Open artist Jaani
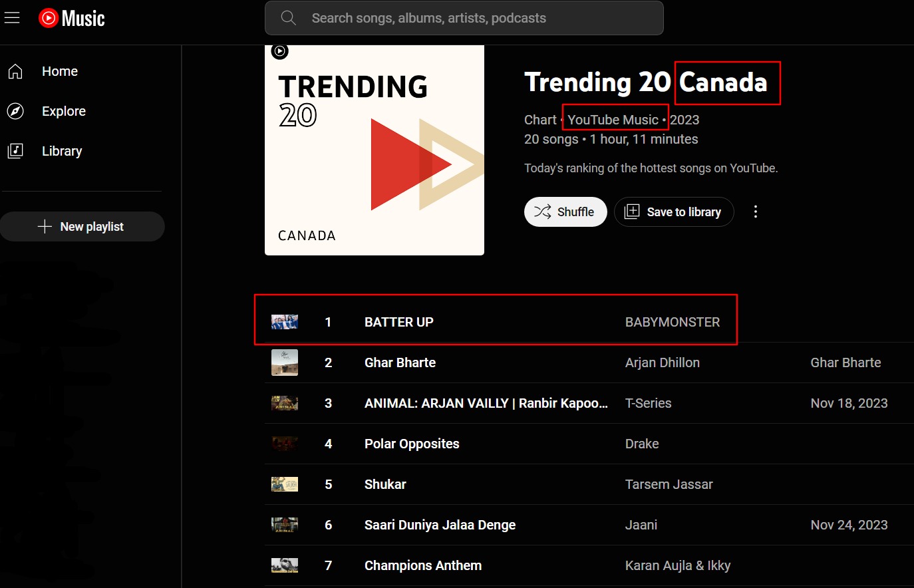 click(641, 525)
